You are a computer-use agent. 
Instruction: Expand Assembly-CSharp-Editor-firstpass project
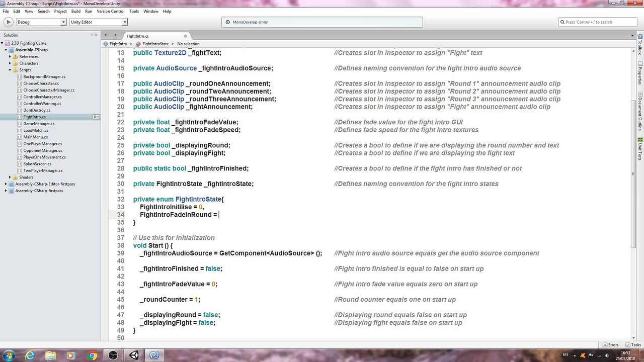tap(6, 184)
